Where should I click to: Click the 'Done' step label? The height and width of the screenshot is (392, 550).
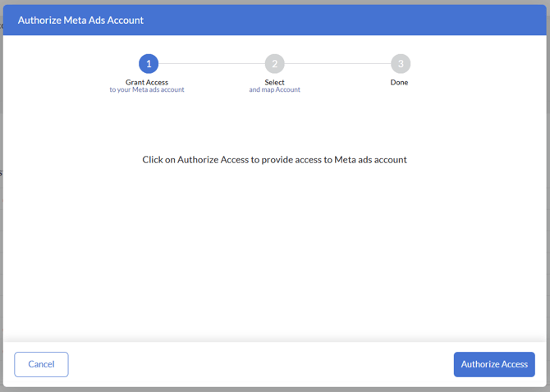click(x=399, y=82)
